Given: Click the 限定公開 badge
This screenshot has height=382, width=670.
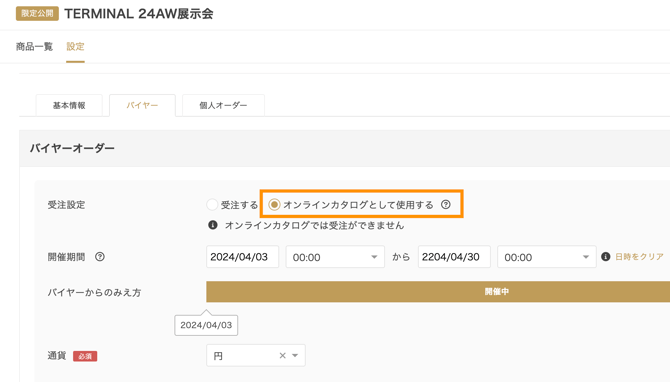Looking at the screenshot, I should (37, 14).
